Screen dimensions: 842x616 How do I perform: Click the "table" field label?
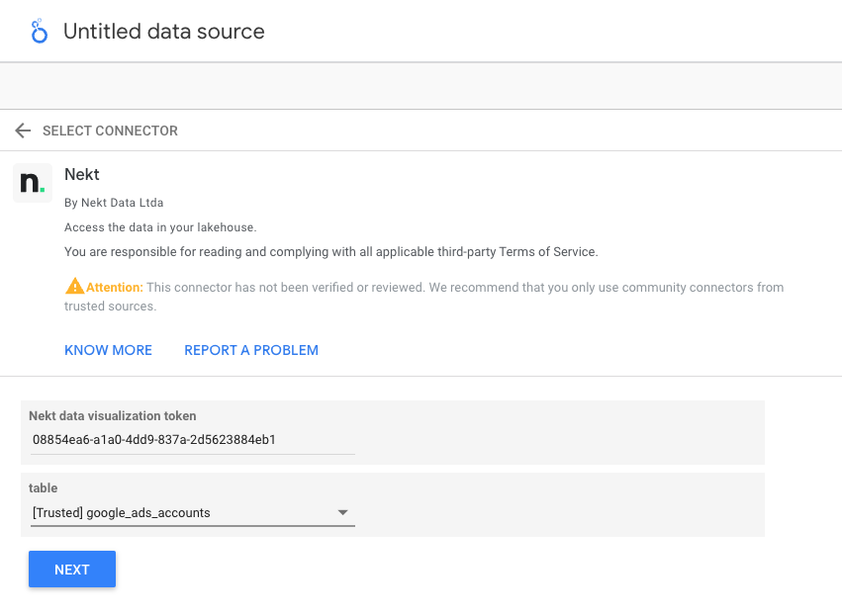[44, 488]
